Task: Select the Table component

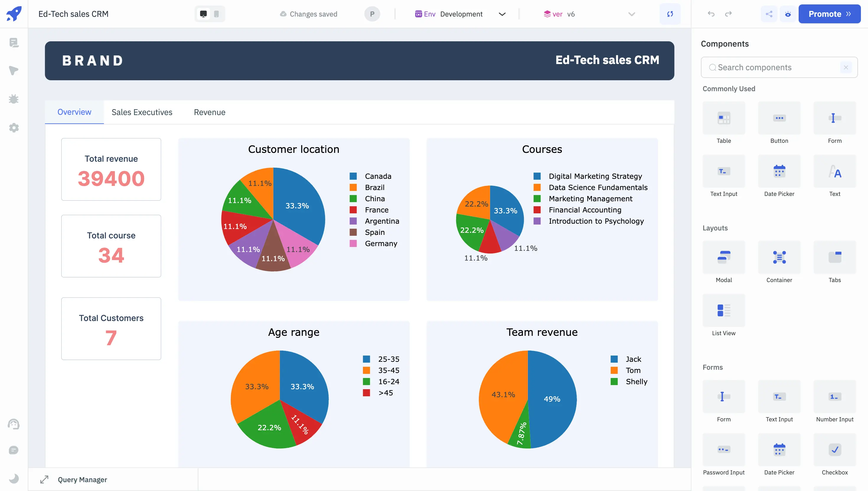Action: [x=724, y=118]
